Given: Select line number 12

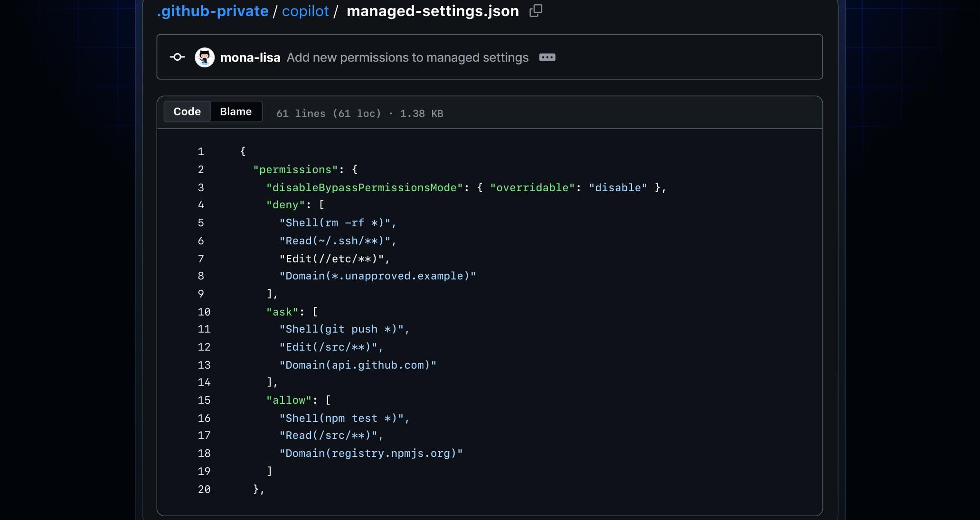Looking at the screenshot, I should 204,347.
